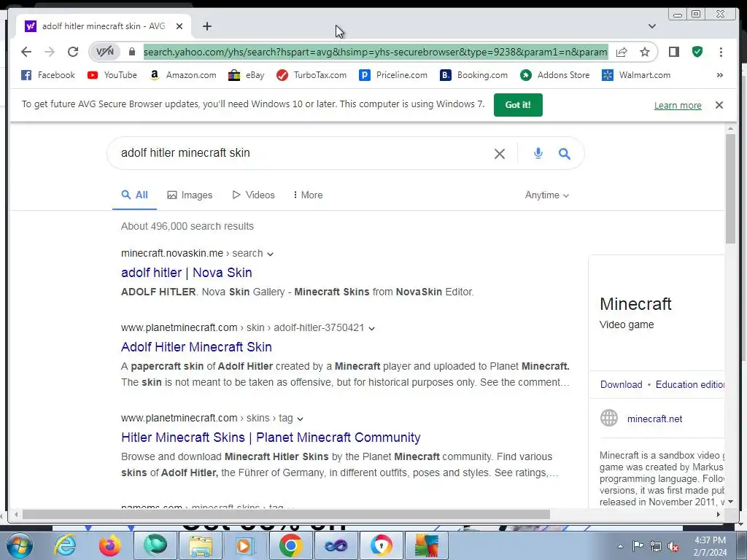Open the YouTube bookmark
The image size is (747, 560).
[112, 75]
